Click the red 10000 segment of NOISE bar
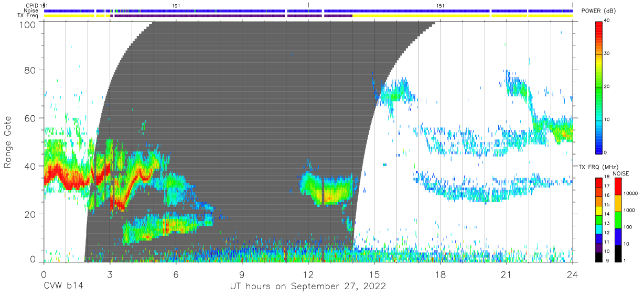The height and width of the screenshot is (297, 644). click(x=618, y=186)
